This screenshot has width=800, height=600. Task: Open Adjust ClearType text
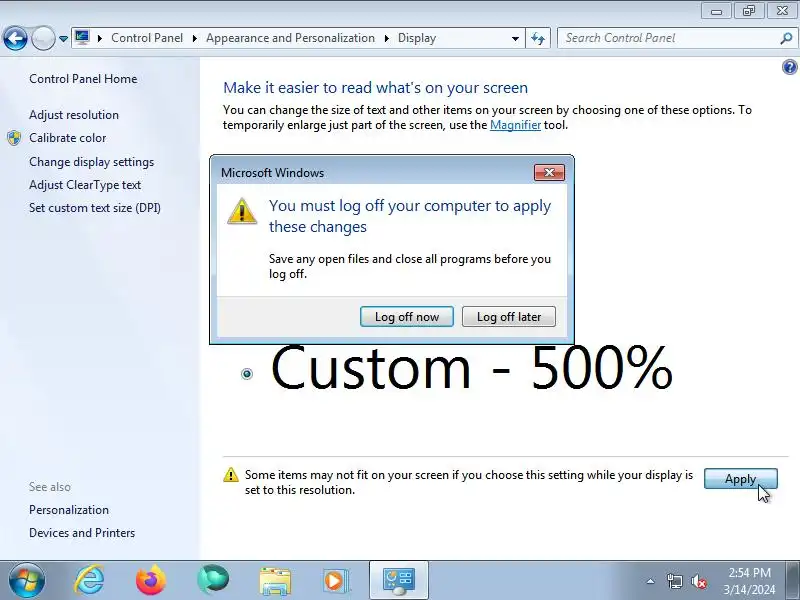pos(85,185)
